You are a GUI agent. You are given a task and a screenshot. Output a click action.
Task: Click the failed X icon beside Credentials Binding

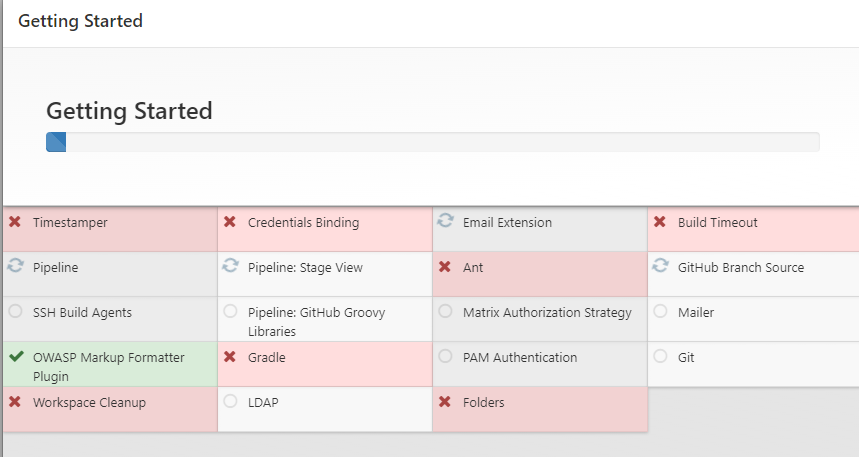point(230,221)
